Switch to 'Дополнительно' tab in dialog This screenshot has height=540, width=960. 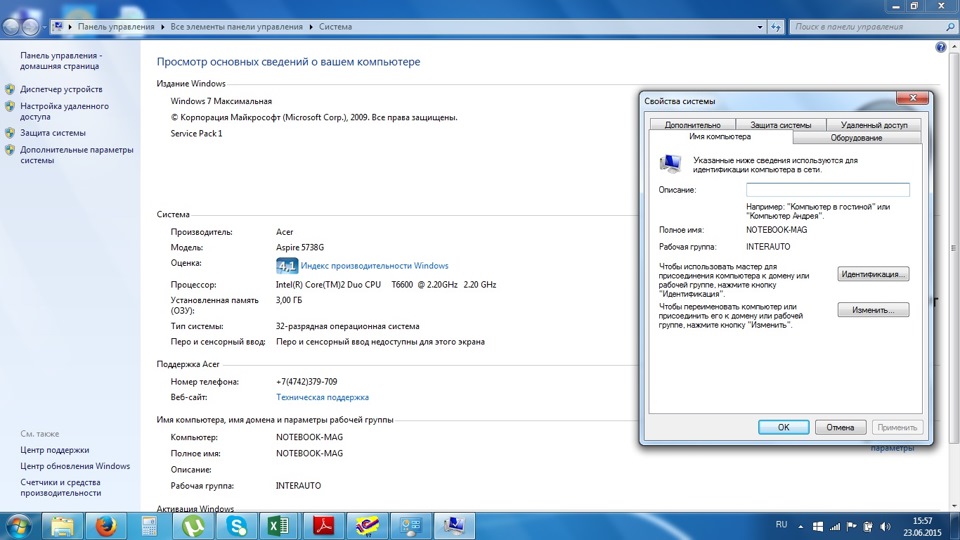click(692, 124)
